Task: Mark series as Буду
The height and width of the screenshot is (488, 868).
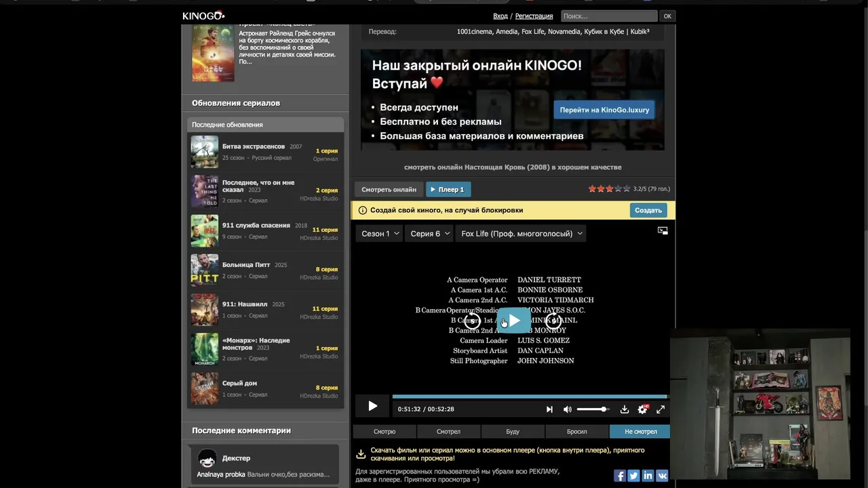Action: (513, 432)
